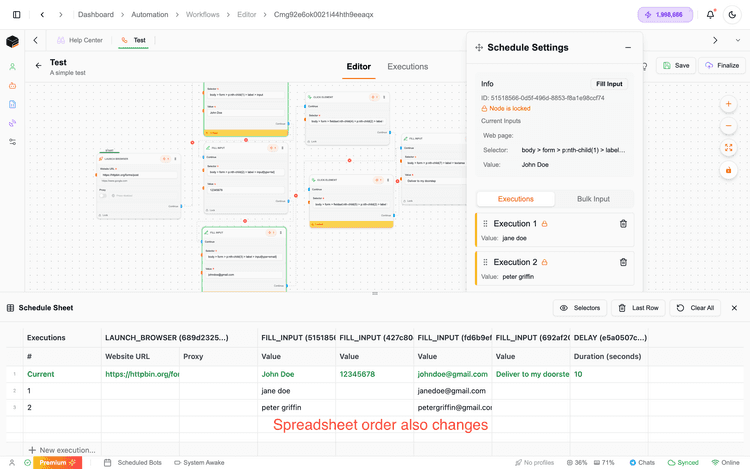
Task: Select the cell containing jane doe
Action: coord(297,391)
